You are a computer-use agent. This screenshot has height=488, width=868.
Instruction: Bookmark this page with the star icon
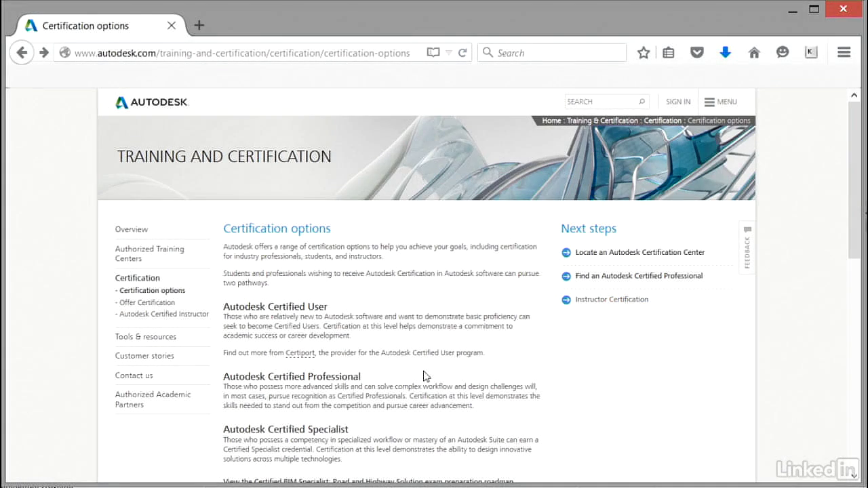point(644,53)
